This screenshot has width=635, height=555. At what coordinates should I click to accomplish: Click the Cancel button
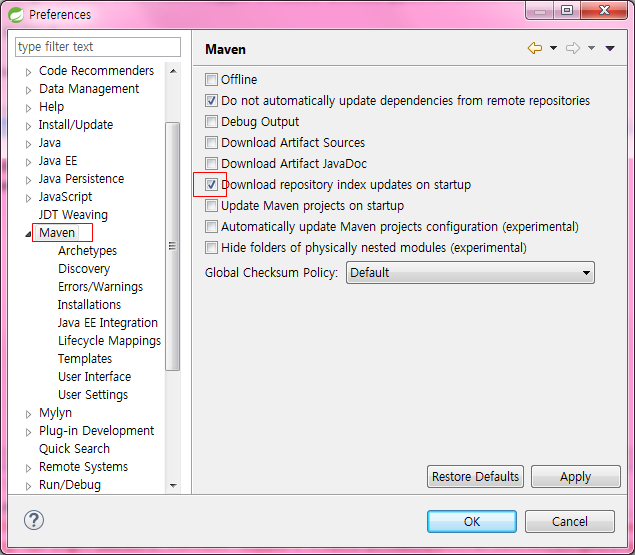pyautogui.click(x=569, y=521)
